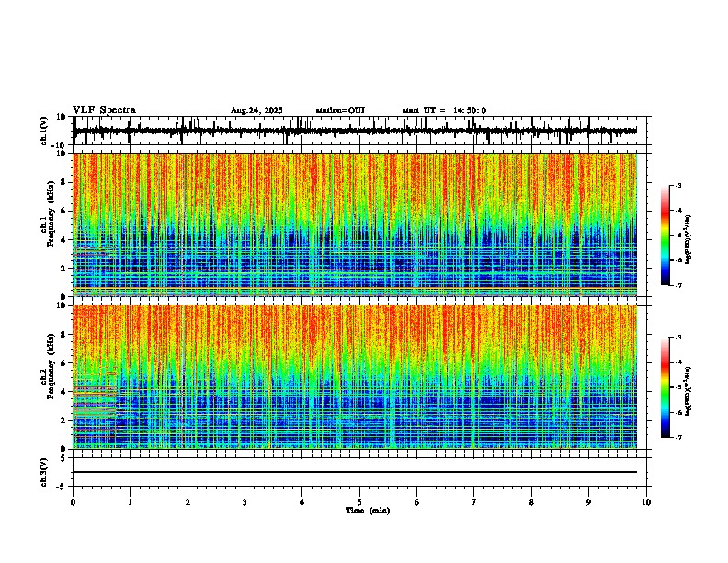Click time axis tick label "8"

point(531,502)
